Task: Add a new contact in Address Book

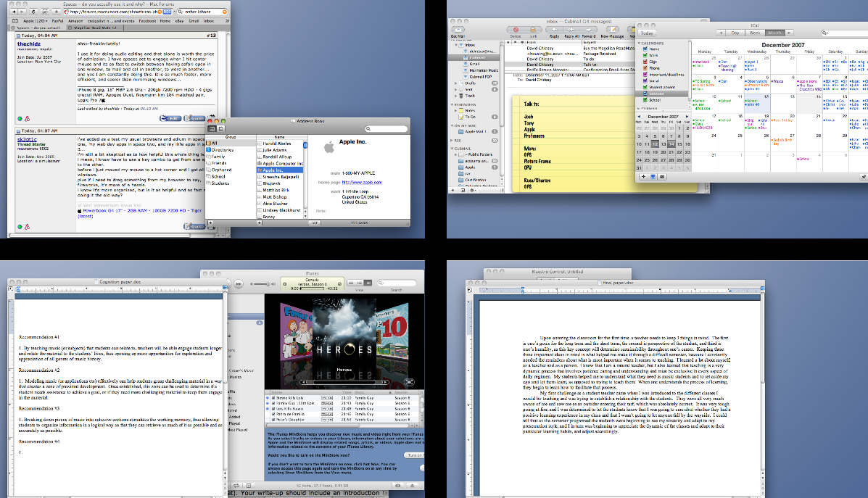Action: coord(259,223)
